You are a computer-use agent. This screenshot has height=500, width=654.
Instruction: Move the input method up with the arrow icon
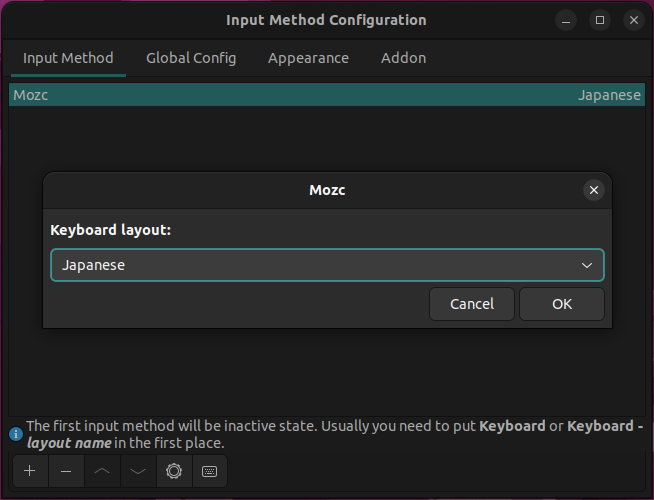pyautogui.click(x=102, y=471)
